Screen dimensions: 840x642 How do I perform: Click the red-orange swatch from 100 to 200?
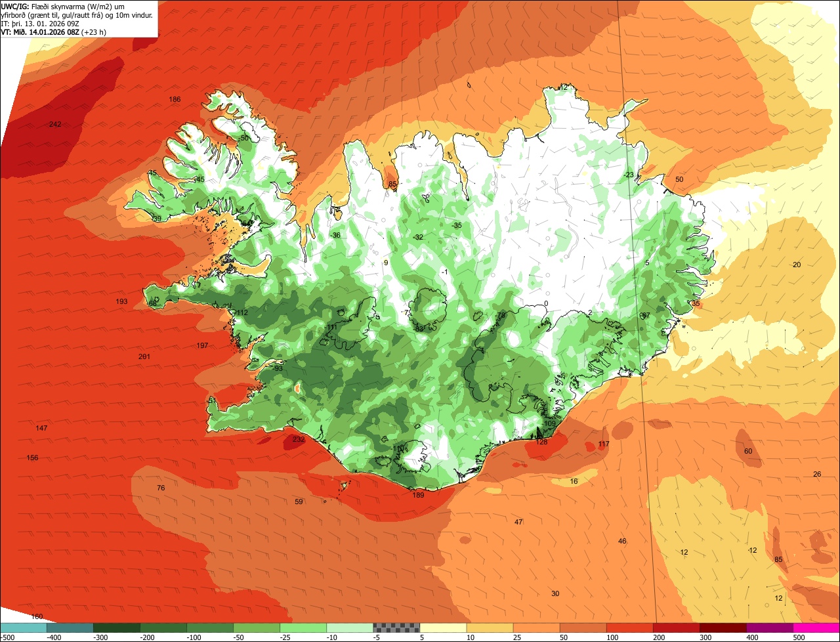[629, 628]
